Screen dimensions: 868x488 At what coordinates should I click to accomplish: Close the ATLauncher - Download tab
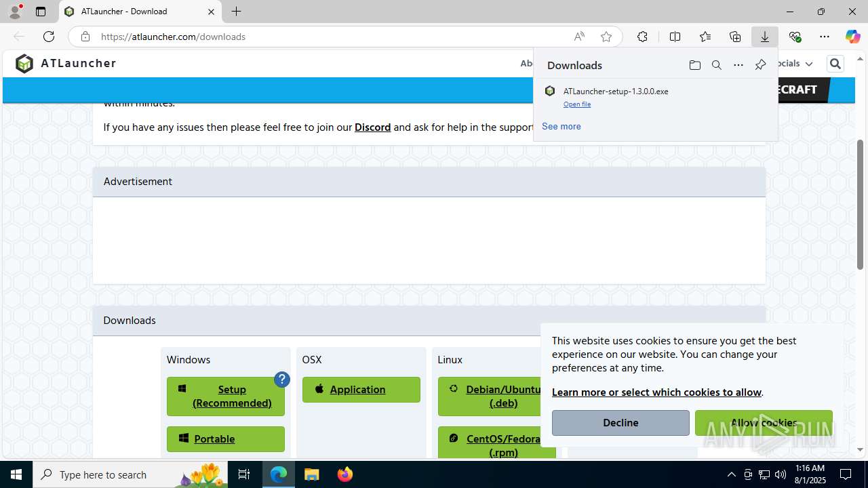point(211,12)
